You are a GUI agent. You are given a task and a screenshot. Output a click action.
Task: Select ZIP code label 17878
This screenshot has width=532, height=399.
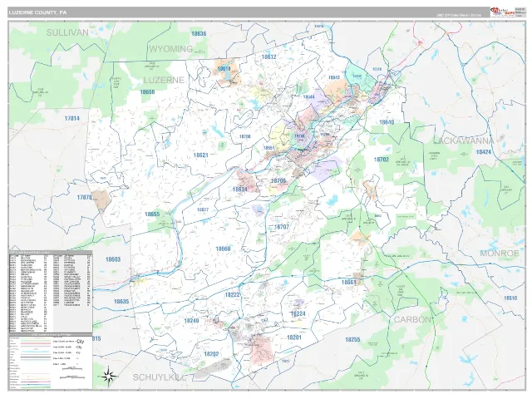[x=84, y=198]
